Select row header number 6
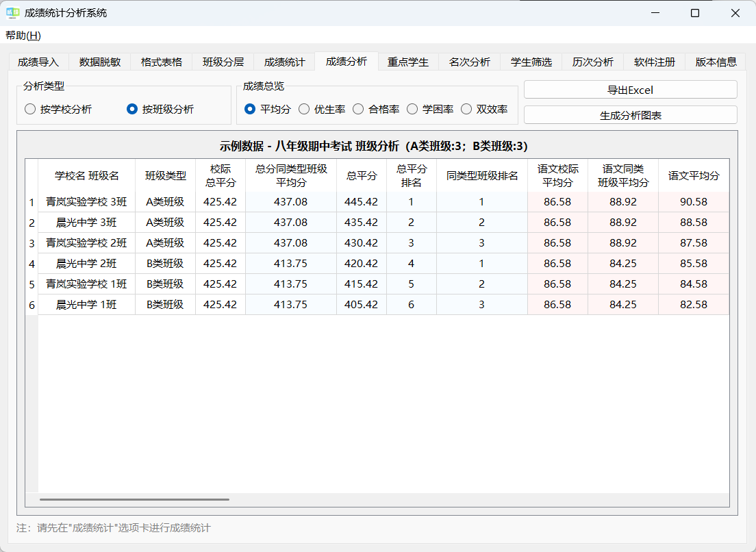Image resolution: width=756 pixels, height=552 pixels. point(32,305)
